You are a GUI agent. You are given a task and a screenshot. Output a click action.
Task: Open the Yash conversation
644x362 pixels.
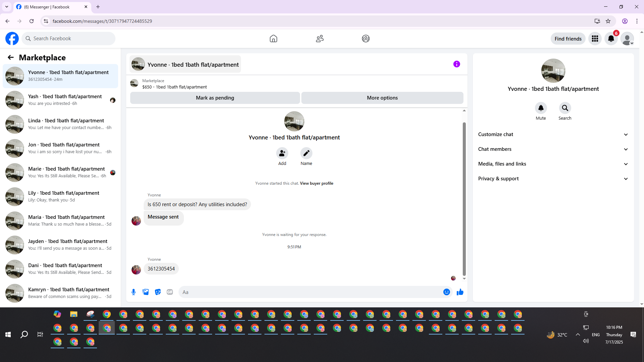coord(60,100)
